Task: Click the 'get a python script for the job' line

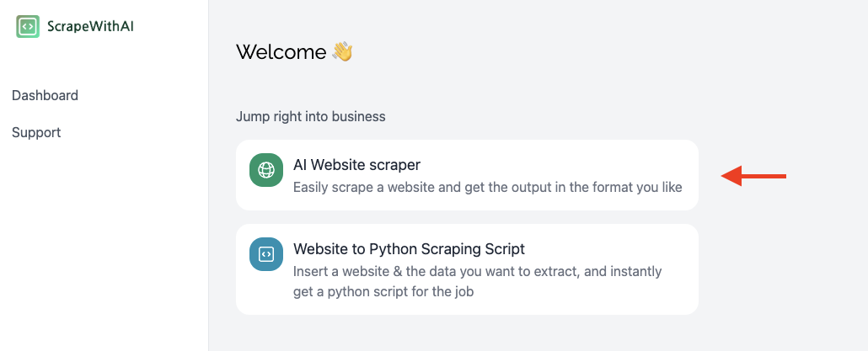Action: pyautogui.click(x=383, y=292)
